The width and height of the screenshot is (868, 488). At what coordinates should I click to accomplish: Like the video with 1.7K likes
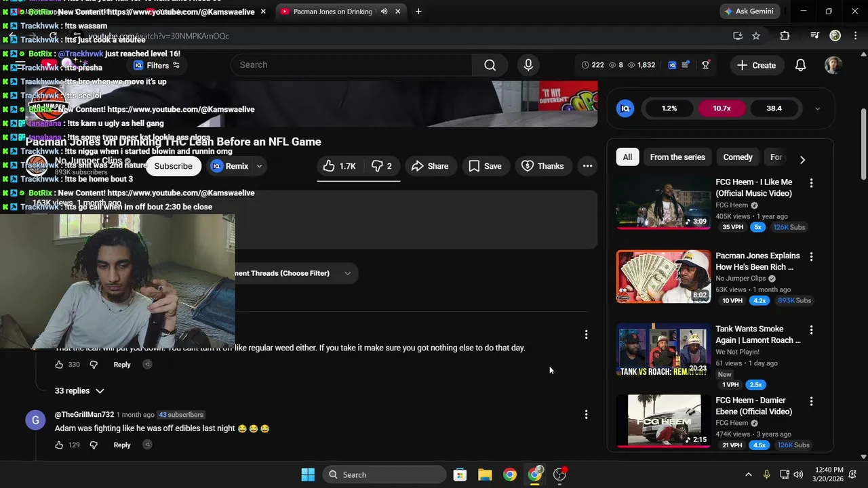340,166
